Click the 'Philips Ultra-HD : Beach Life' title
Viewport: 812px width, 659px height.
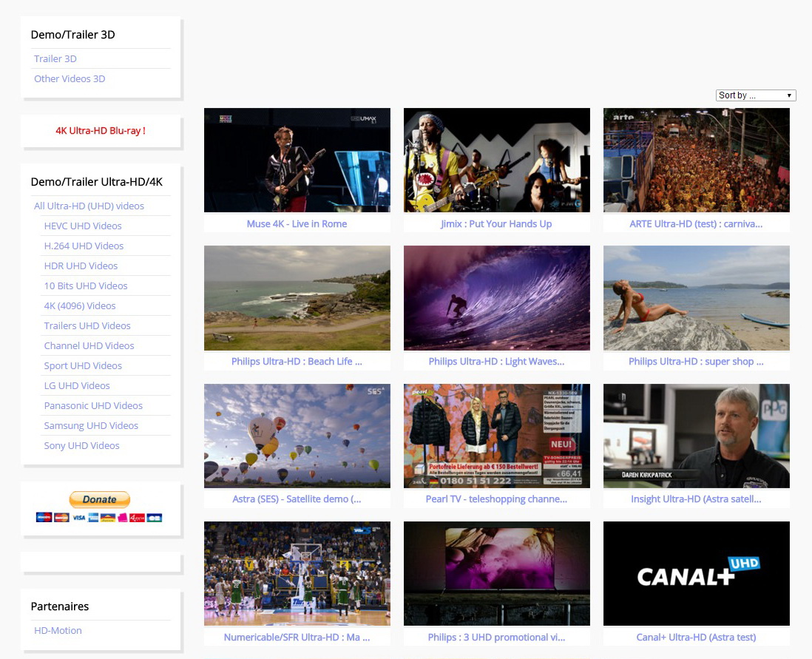[x=297, y=362]
